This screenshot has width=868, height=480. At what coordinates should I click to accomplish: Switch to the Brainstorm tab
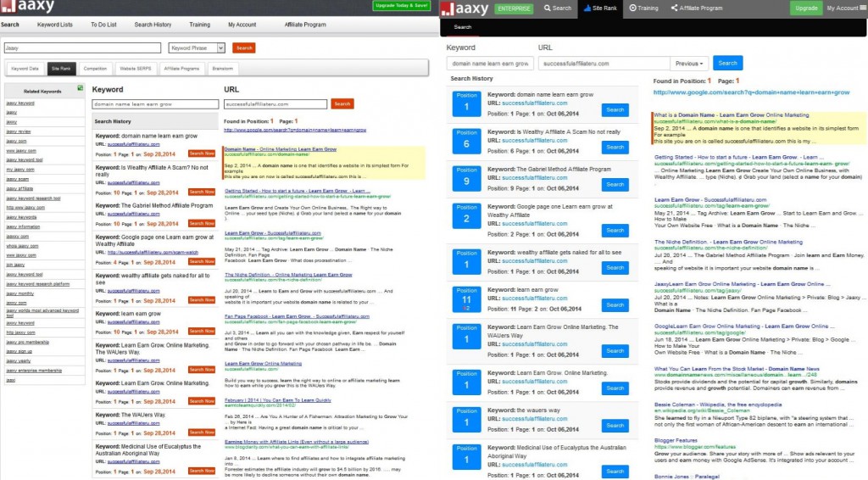point(223,69)
